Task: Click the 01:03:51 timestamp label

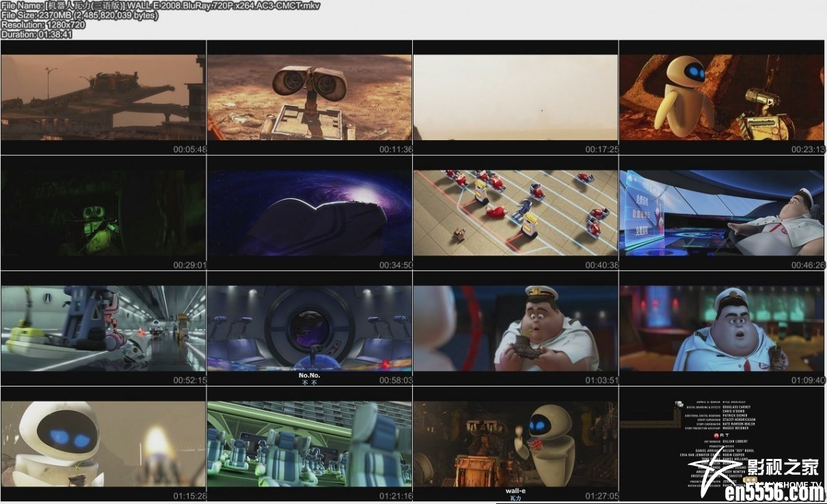Action: coord(602,380)
